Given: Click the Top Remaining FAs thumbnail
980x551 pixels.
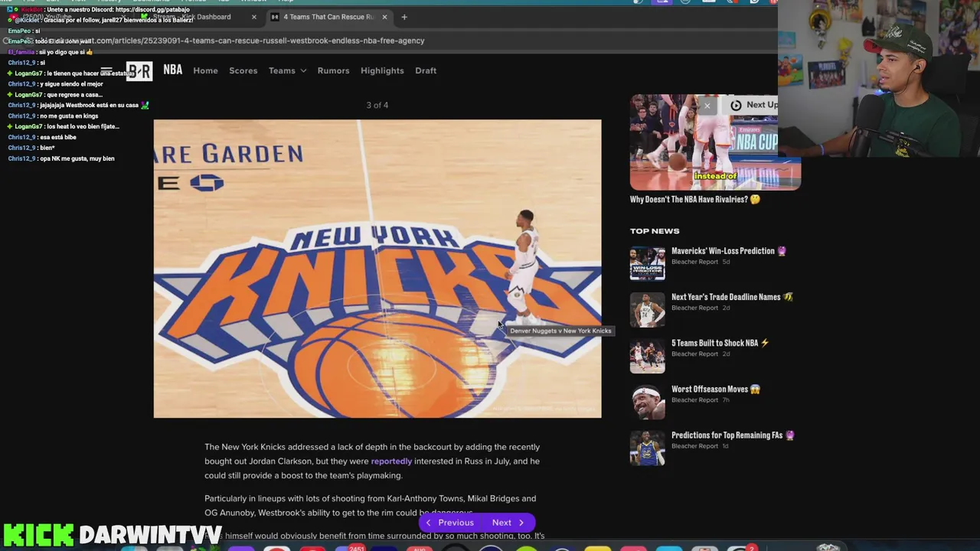Looking at the screenshot, I should pos(648,448).
